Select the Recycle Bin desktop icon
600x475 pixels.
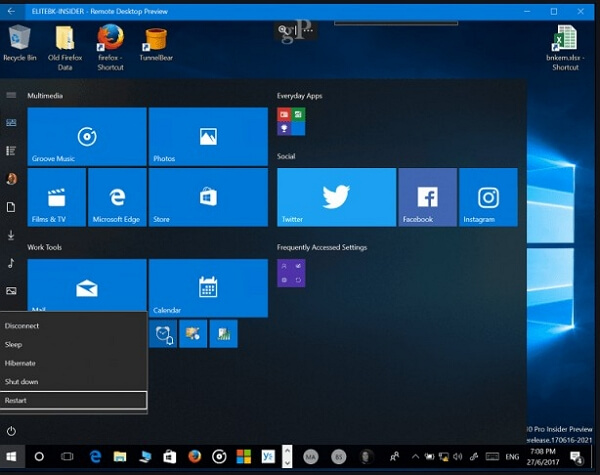[x=19, y=42]
